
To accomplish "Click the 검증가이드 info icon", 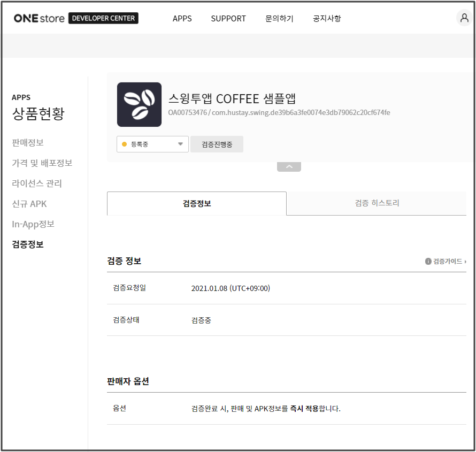I will (428, 262).
